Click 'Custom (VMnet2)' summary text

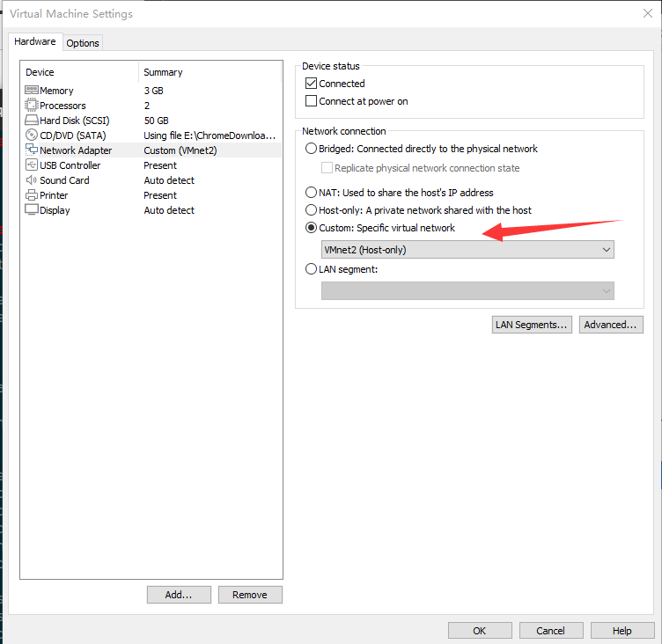[180, 150]
